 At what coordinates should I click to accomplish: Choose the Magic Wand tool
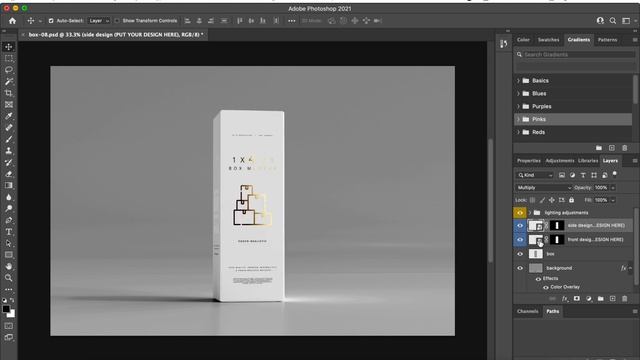click(9, 81)
